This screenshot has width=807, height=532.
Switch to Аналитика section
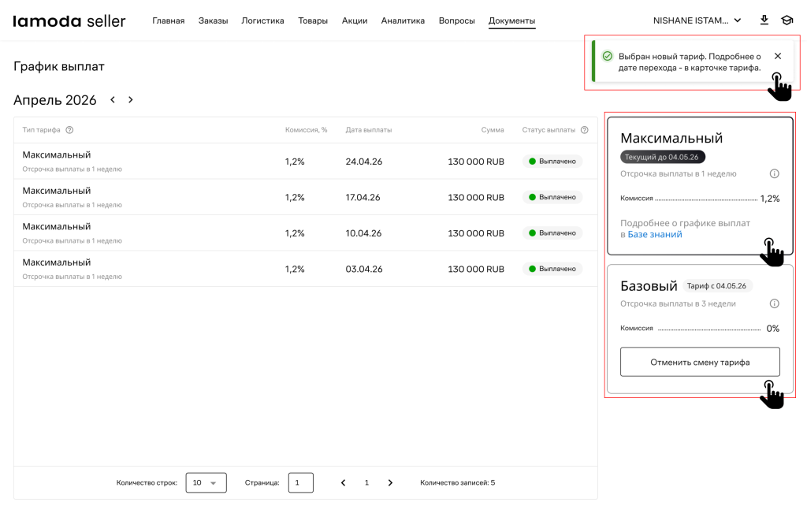(403, 20)
